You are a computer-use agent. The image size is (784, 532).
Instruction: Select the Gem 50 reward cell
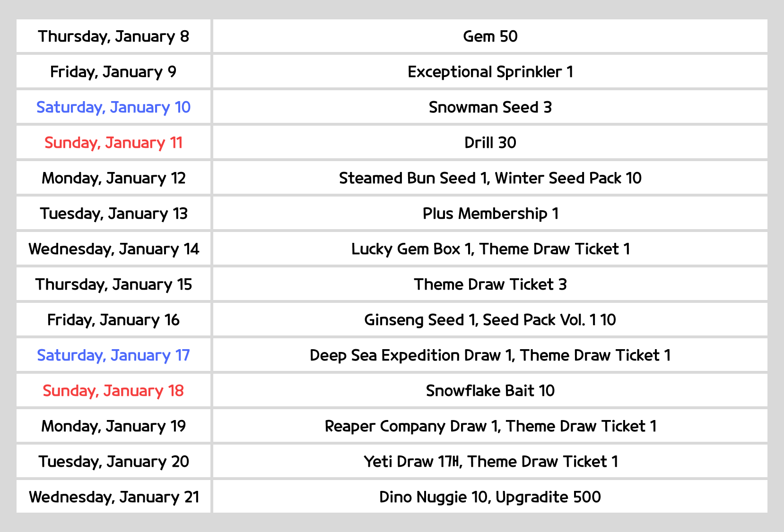point(490,36)
